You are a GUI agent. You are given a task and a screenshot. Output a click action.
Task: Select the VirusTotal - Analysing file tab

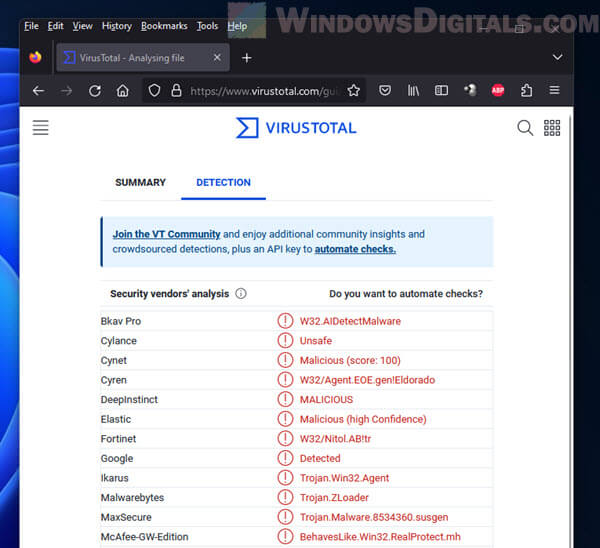pyautogui.click(x=143, y=58)
